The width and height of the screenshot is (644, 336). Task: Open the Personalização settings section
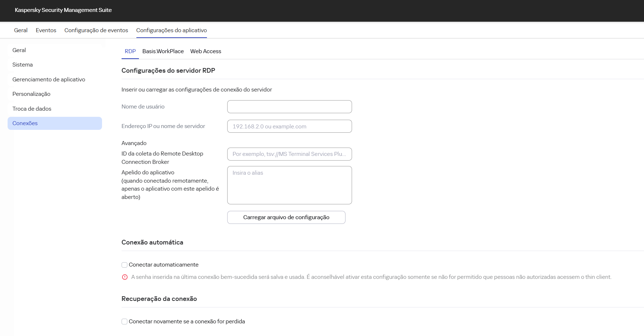(31, 94)
